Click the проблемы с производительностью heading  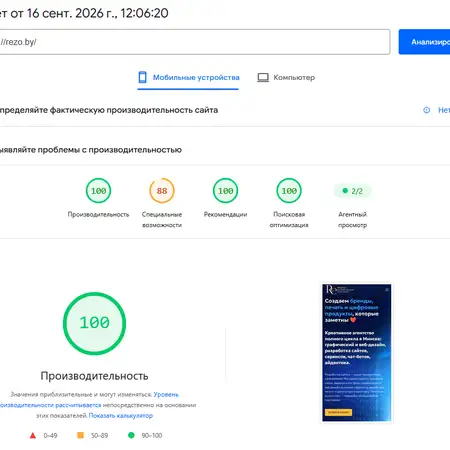point(91,150)
